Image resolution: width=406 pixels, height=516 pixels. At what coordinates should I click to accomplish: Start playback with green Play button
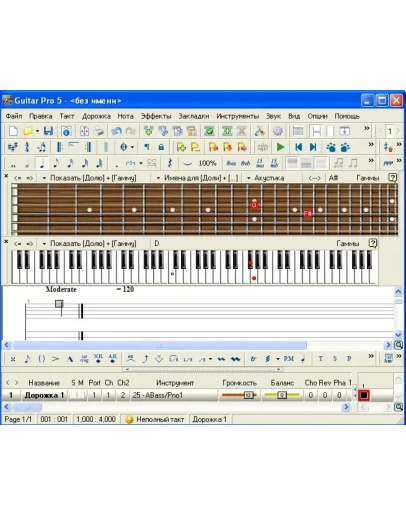[281, 147]
